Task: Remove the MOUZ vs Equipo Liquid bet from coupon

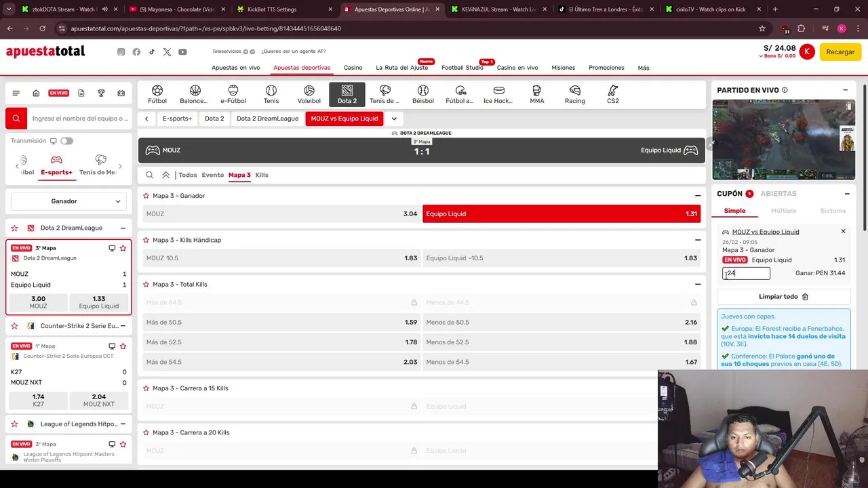Action: (843, 232)
